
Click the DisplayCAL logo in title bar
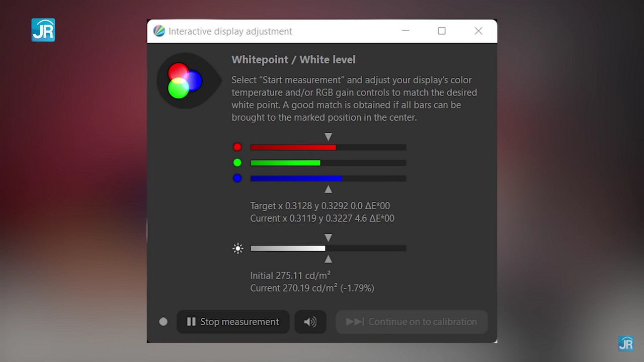click(159, 31)
